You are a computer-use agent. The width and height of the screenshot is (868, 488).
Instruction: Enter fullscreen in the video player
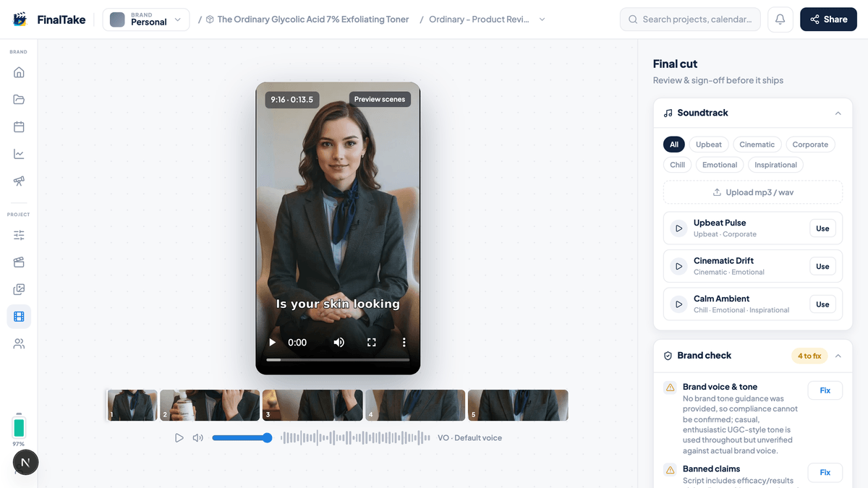(371, 343)
